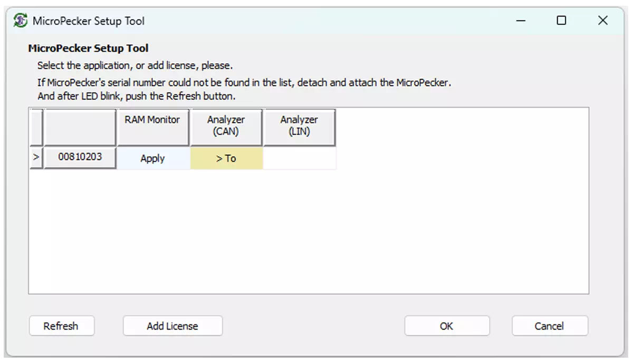The image size is (633, 364).
Task: Select the highlighted '> To' cell under Analyzer (CAN)
Action: click(226, 159)
